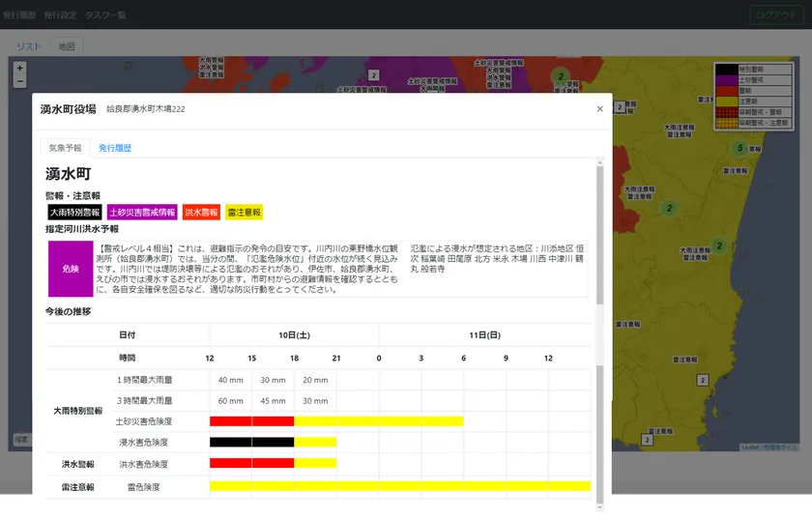
Task: Click the ログアウト button
Action: 776,14
